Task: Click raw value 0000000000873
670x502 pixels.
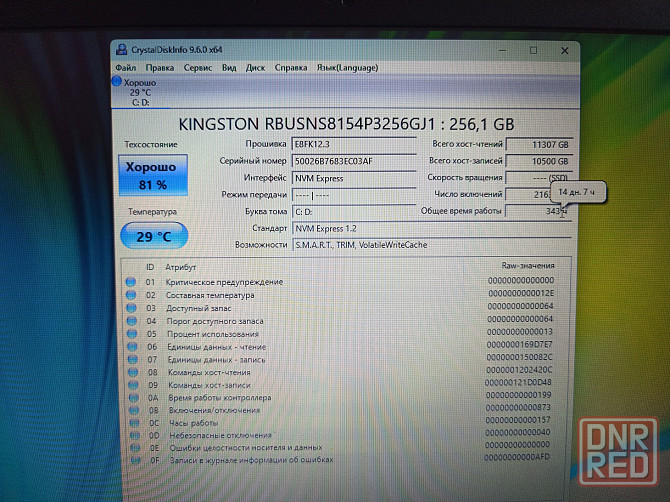Action: 518,408
